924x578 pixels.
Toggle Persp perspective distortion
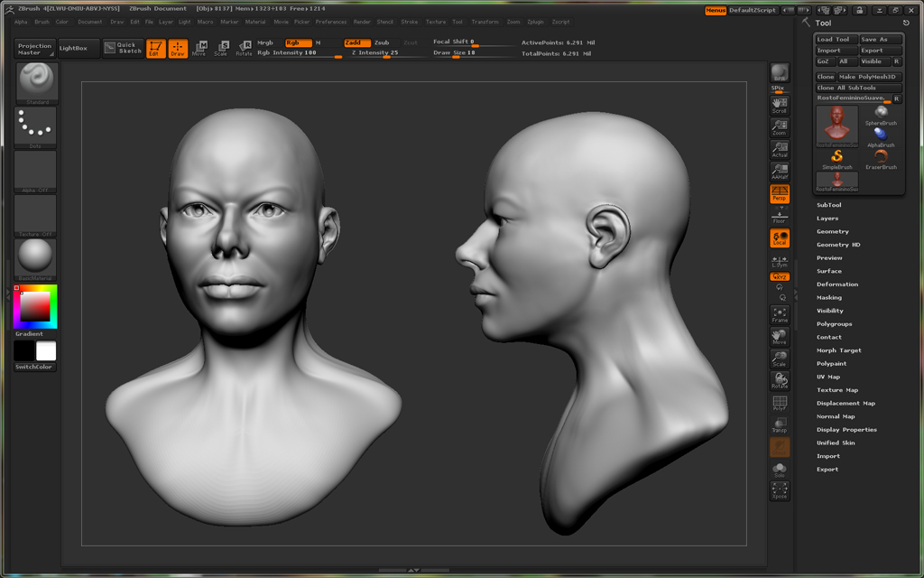(x=780, y=193)
